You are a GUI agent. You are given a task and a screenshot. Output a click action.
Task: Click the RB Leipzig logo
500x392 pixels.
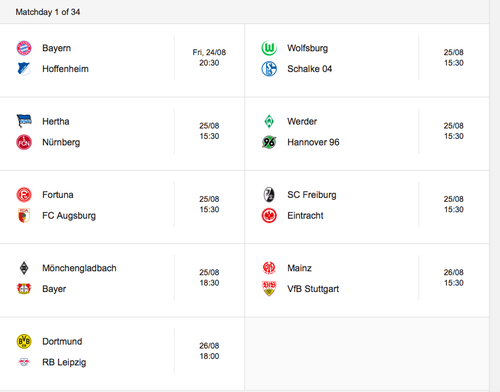tap(24, 362)
